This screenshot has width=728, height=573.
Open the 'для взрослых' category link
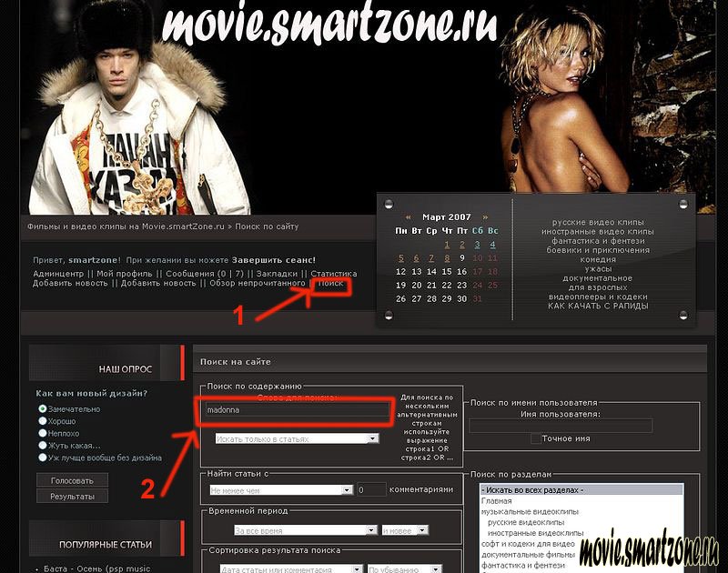tap(598, 287)
